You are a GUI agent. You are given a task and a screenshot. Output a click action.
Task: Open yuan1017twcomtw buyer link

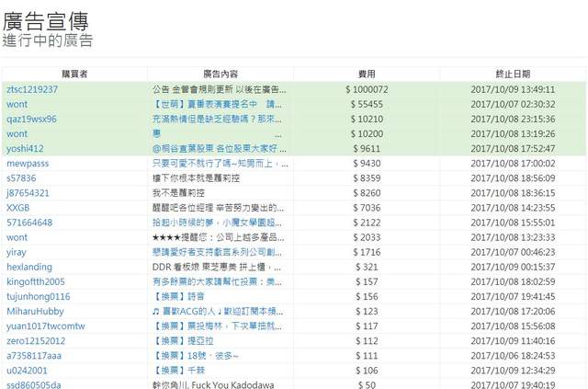[45, 326]
